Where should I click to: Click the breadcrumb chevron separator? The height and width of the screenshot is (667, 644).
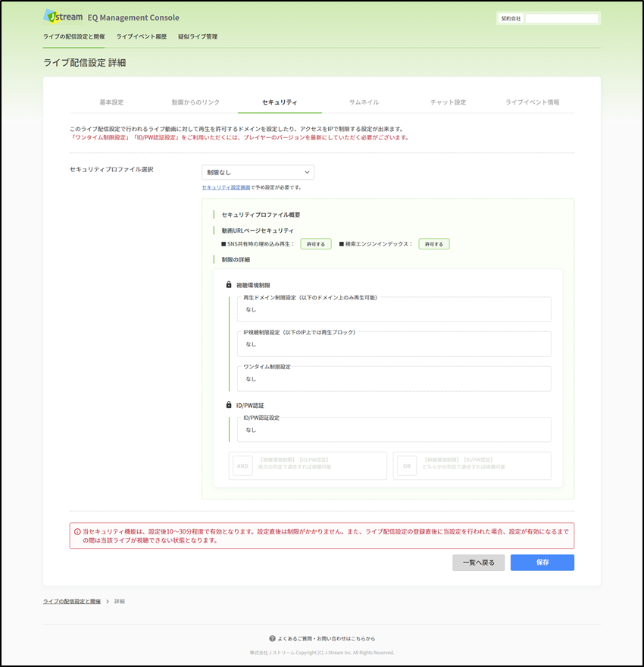pyautogui.click(x=108, y=602)
